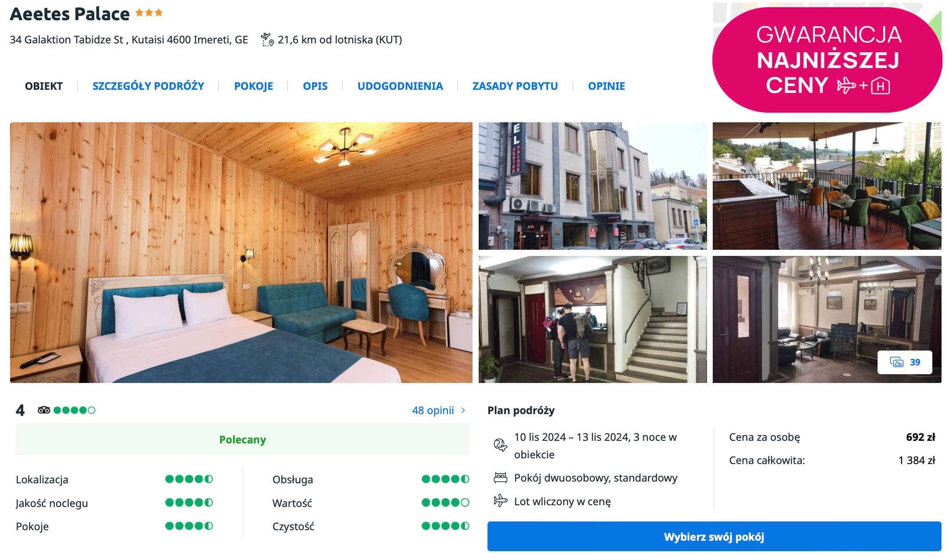Click the airplane icon beside flight included
This screenshot has width=949, height=560.
click(x=500, y=501)
